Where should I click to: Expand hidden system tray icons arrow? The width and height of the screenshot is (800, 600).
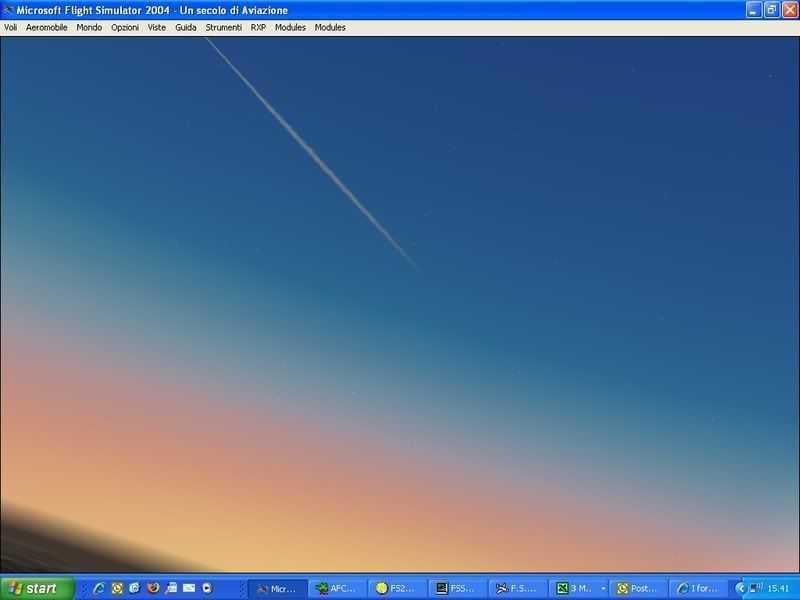click(x=740, y=588)
